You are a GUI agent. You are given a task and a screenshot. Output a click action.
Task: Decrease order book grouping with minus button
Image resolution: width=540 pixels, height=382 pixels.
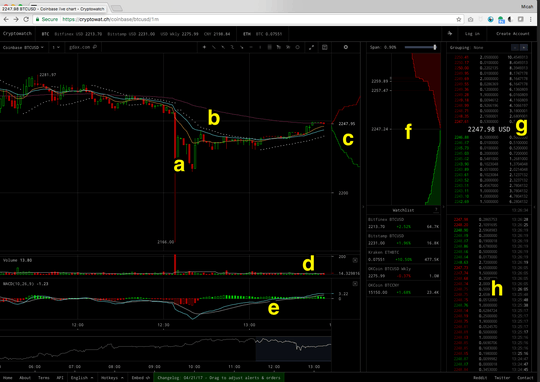(515, 48)
